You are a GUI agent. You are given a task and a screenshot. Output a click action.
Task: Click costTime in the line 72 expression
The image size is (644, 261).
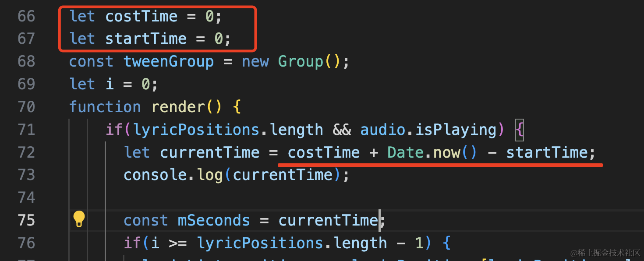(x=324, y=152)
